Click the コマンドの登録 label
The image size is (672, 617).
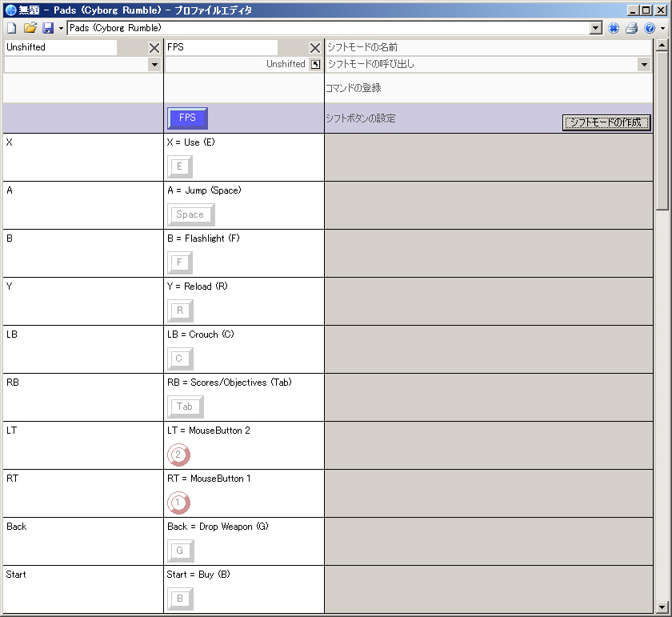353,88
